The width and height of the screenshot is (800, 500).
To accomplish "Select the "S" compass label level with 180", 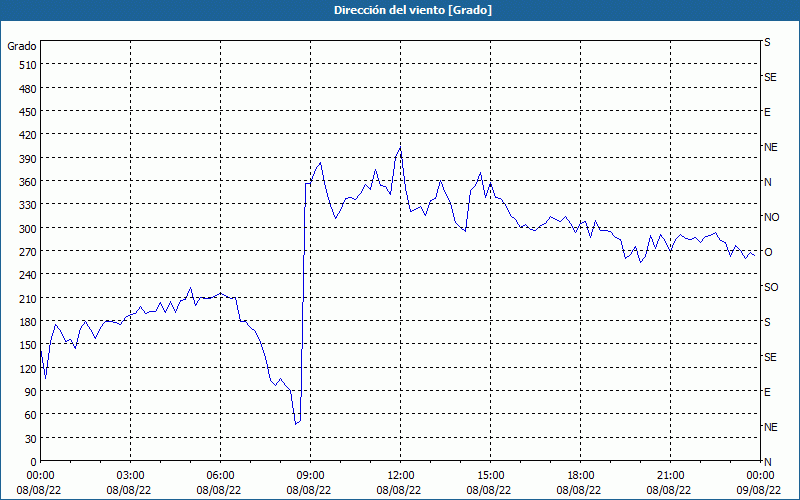I will [x=767, y=322].
